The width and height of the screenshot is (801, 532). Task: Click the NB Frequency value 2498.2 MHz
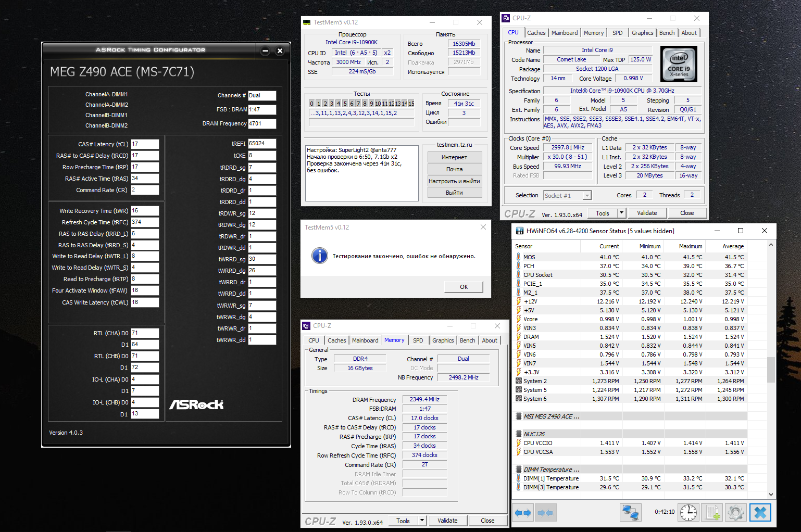464,377
